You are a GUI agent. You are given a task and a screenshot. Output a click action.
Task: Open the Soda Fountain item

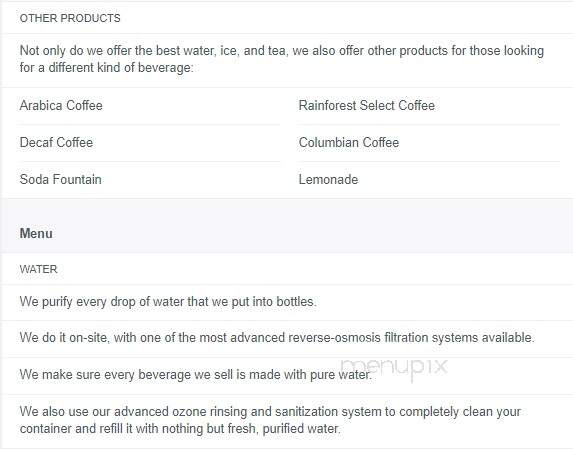point(61,179)
